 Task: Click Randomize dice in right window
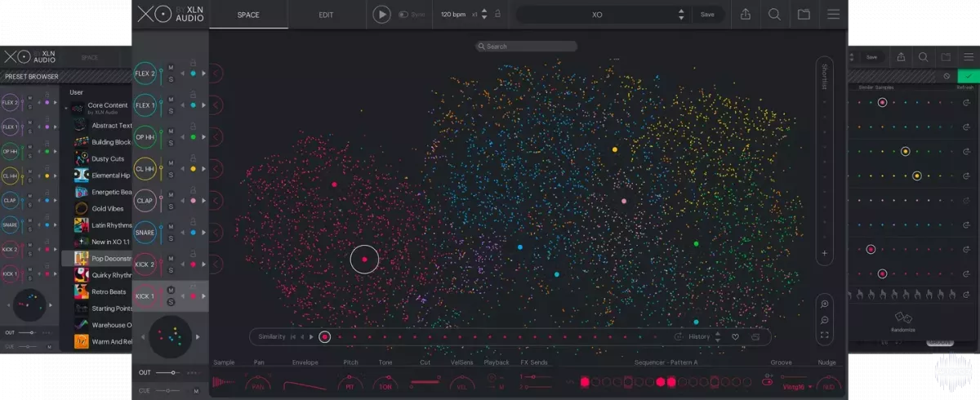[903, 316]
